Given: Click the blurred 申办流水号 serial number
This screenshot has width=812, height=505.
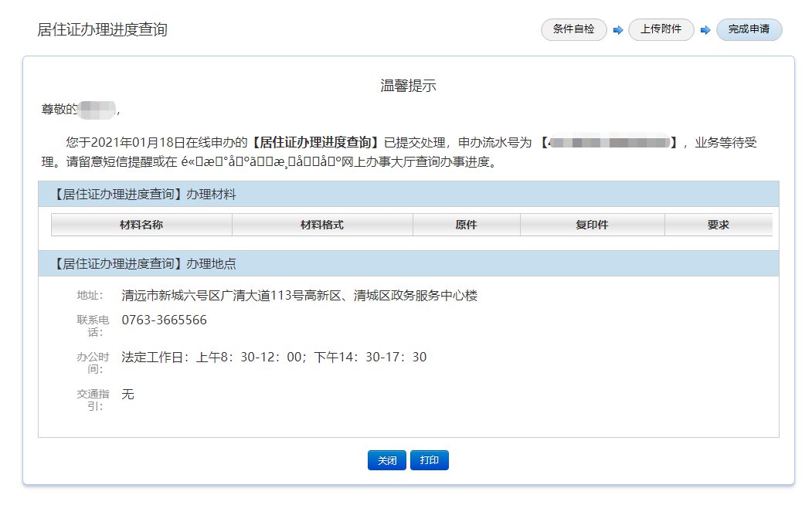Looking at the screenshot, I should pos(610,143).
